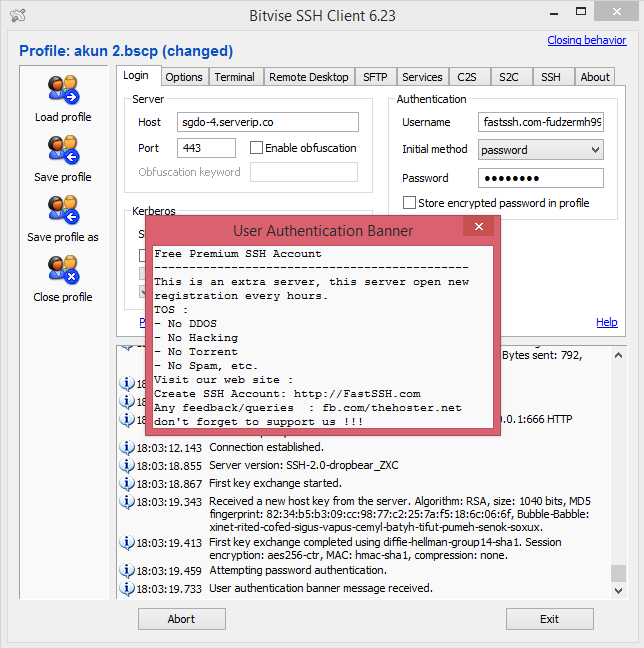Click the info icon beside 'Attempting password authentication'

point(127,570)
